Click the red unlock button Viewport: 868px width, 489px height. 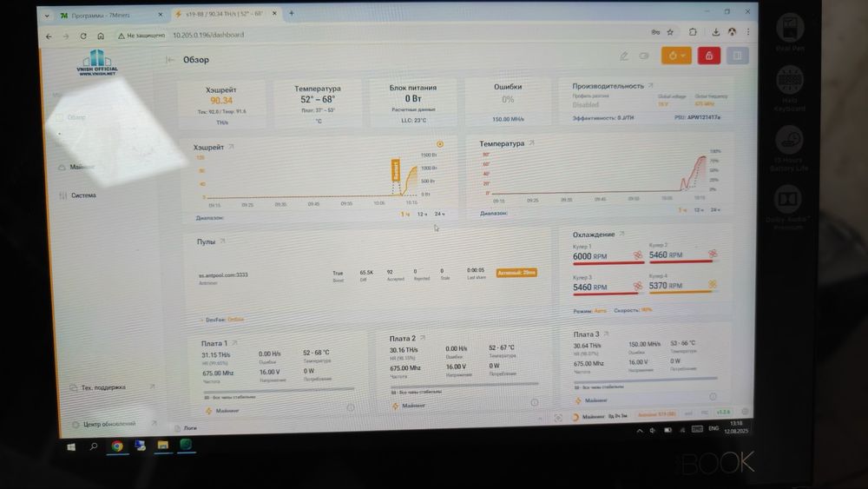pyautogui.click(x=708, y=56)
